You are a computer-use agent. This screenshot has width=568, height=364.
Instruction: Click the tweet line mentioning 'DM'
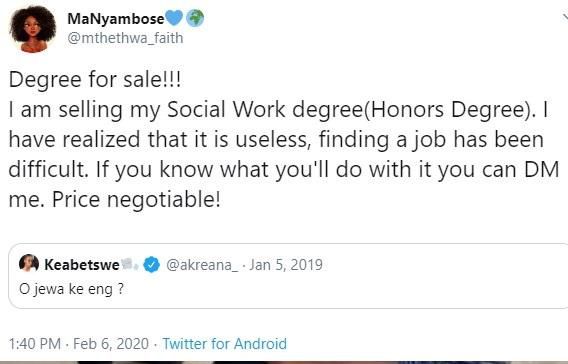pyautogui.click(x=284, y=170)
